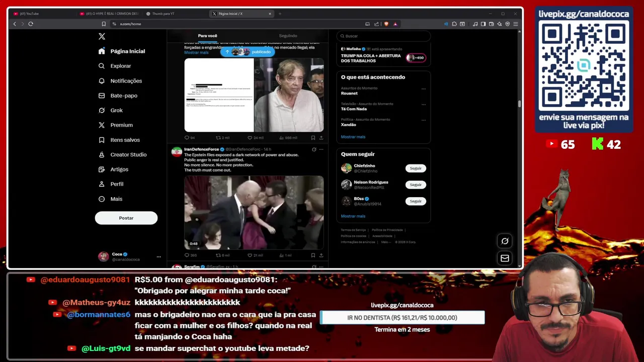Click the Buscar search field
Image resolution: width=644 pixels, height=362 pixels.
pos(383,36)
